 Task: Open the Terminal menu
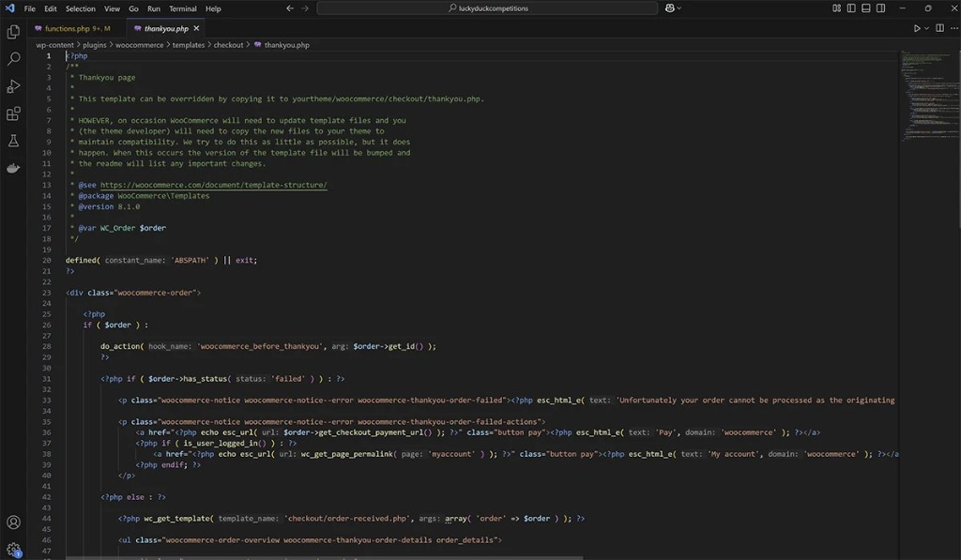(x=183, y=8)
